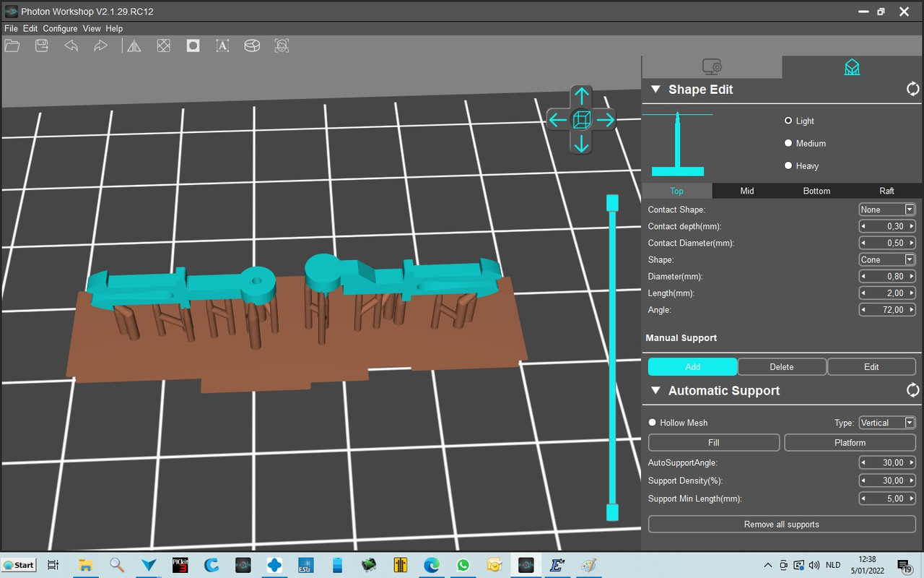Click the hollow cylinder icon in toolbar

tap(252, 46)
